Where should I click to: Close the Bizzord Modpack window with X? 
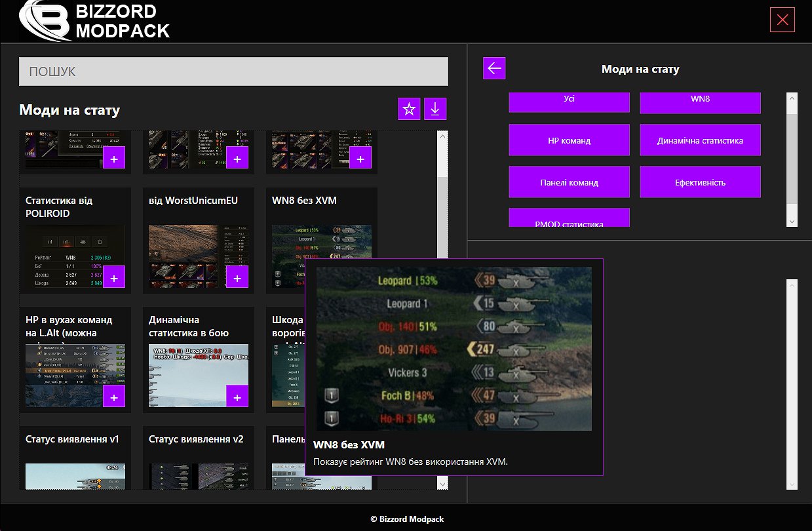pos(783,20)
